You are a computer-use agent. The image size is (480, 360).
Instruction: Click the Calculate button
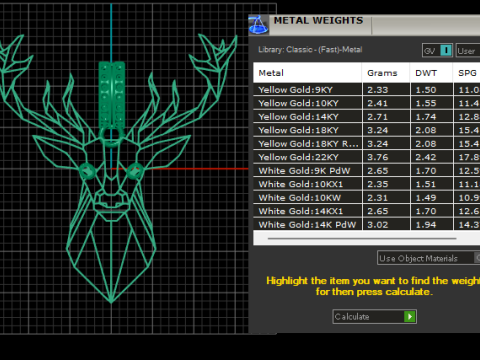tap(374, 316)
